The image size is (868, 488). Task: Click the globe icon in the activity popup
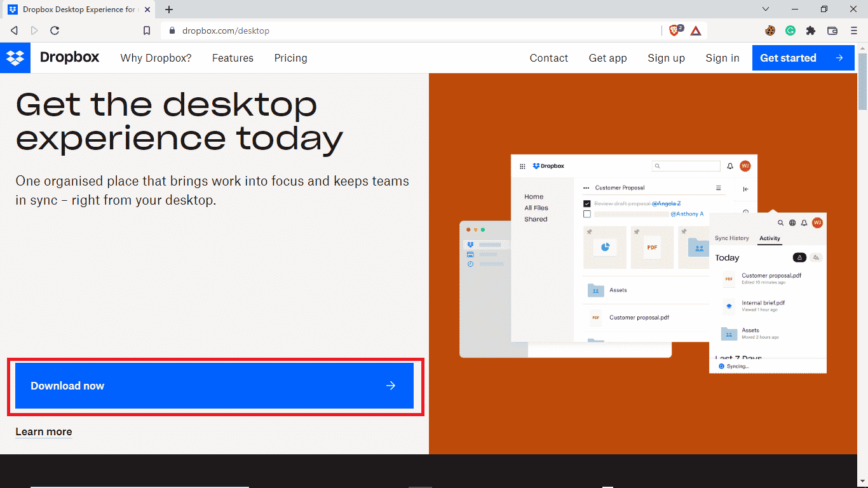(792, 223)
